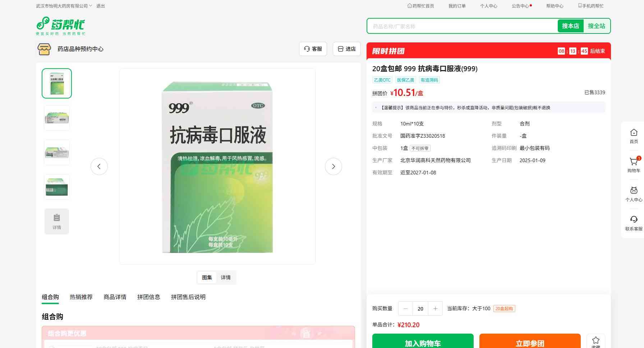Image resolution: width=644 pixels, height=348 pixels.
Task: Switch gallery view to 图集
Action: (x=207, y=278)
